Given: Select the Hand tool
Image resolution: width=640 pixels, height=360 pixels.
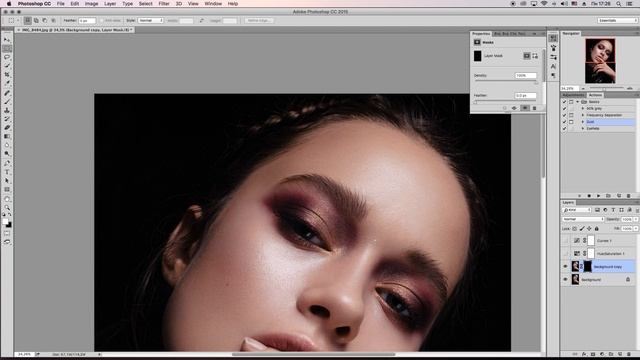Looking at the screenshot, I should click(7, 199).
